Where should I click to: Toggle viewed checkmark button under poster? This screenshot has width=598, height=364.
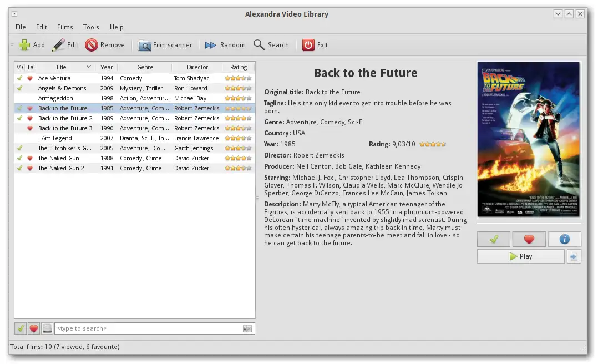coord(494,239)
